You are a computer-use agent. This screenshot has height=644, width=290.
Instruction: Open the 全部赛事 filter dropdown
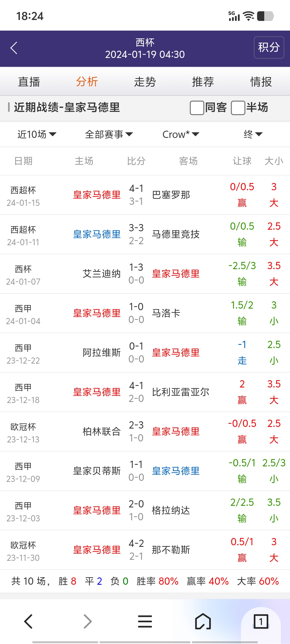pyautogui.click(x=109, y=134)
